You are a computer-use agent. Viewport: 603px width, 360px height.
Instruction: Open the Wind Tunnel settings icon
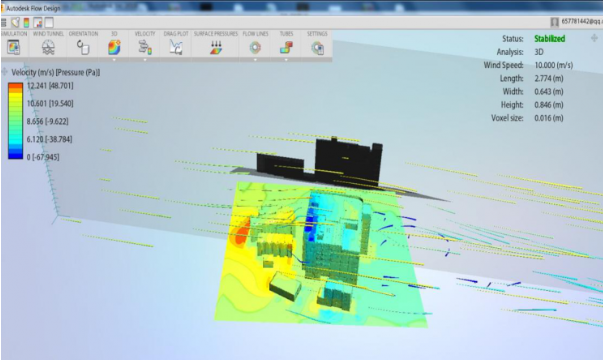[48, 48]
